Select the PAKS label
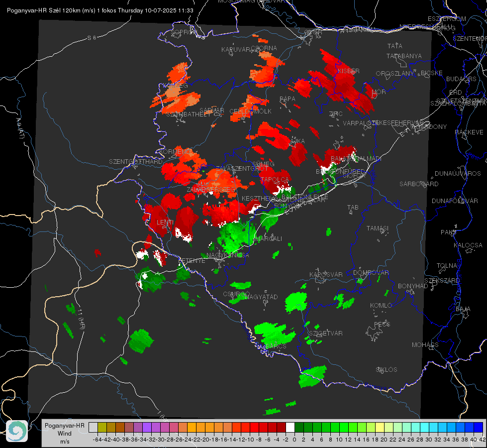Image resolution: width=487 pixels, height=448 pixels. click(449, 232)
